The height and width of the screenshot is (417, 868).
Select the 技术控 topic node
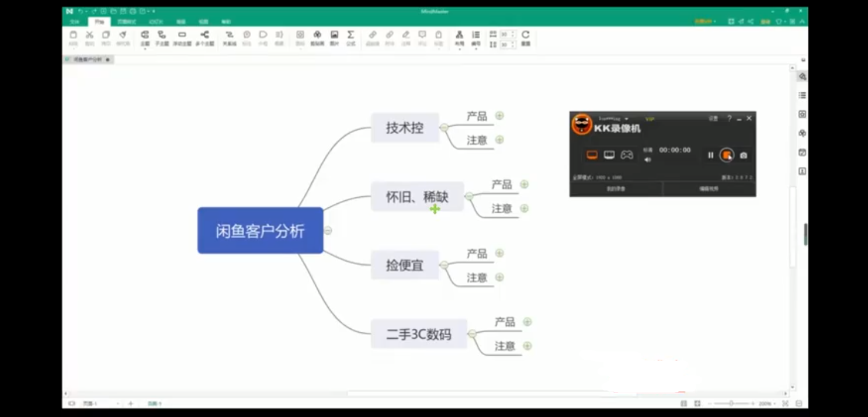405,128
